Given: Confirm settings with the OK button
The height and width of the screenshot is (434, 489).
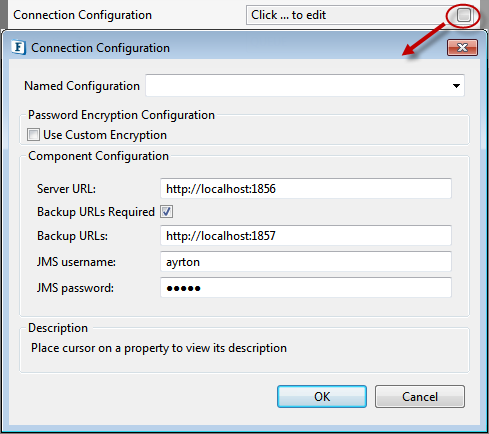Looking at the screenshot, I should (322, 397).
